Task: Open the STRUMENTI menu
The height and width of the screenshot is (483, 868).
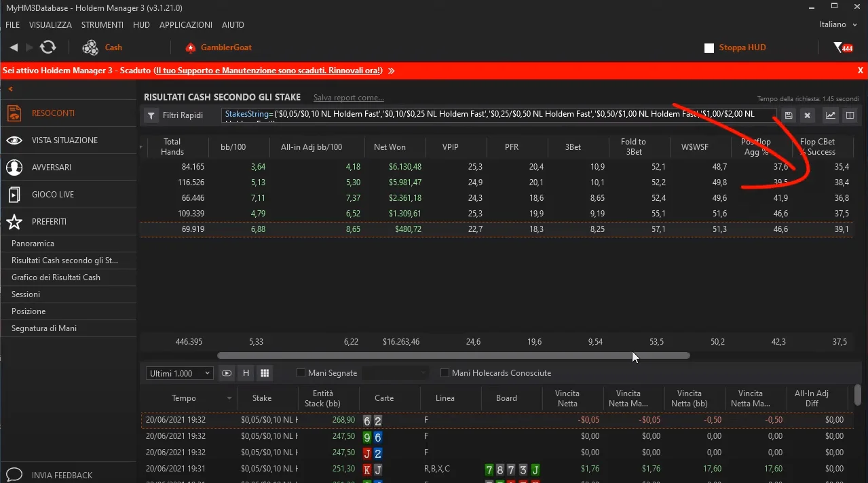Action: [102, 24]
